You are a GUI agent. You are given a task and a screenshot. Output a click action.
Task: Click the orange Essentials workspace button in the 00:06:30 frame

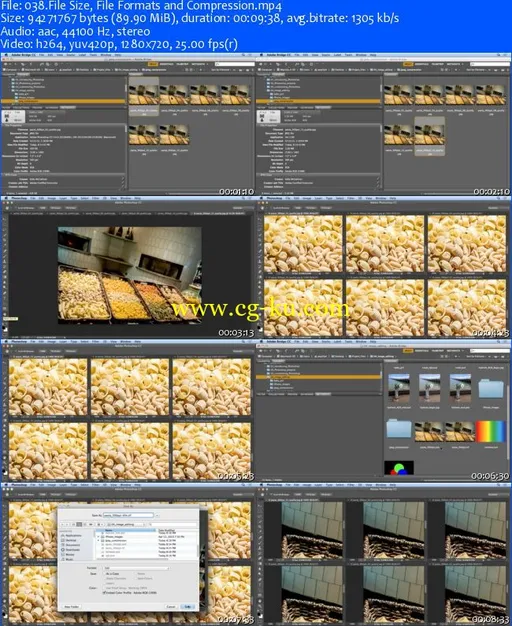[x=408, y=351]
